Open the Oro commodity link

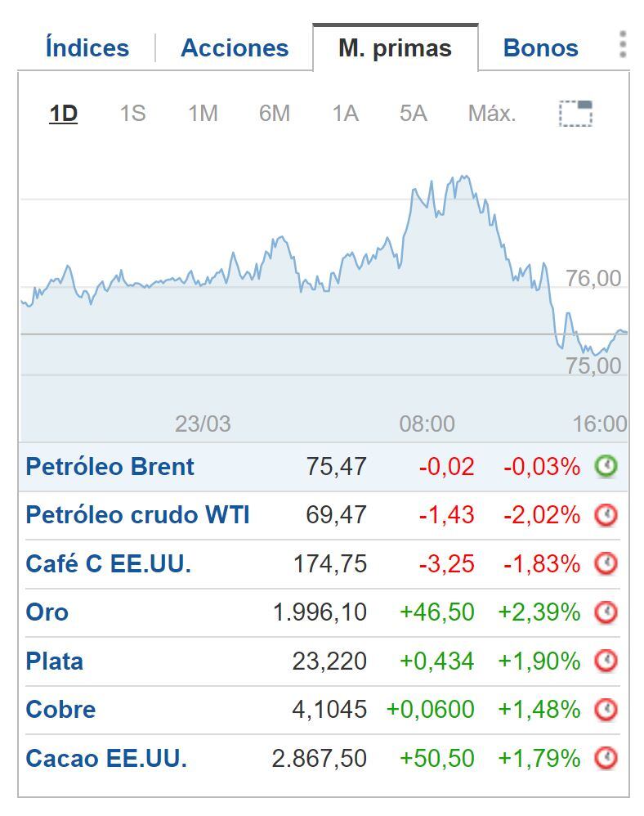point(42,612)
